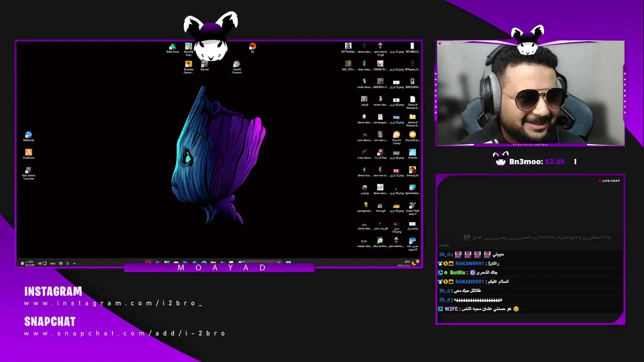Select the alien-alien gif file
644x362 pixels.
pos(364,66)
